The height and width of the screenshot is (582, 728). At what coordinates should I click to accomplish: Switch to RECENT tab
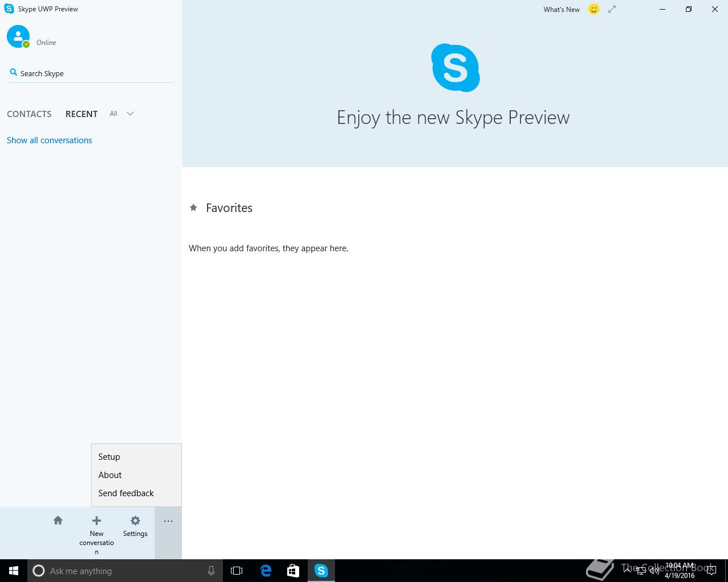81,114
